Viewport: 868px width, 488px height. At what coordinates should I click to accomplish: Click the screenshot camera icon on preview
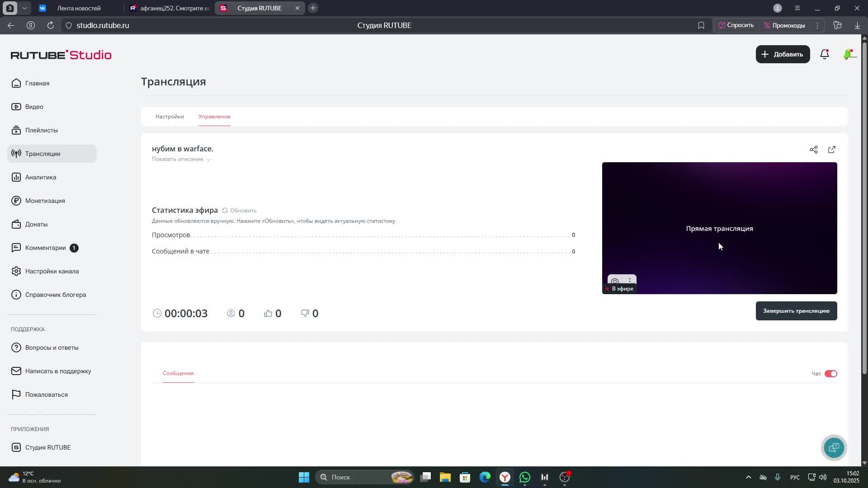[615, 281]
